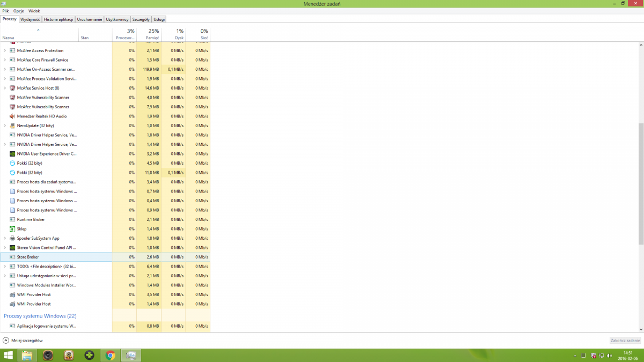Screen dimensions: 644x362
Task: Click the Stereo Vision Control Panel icon
Action: pyautogui.click(x=12, y=248)
